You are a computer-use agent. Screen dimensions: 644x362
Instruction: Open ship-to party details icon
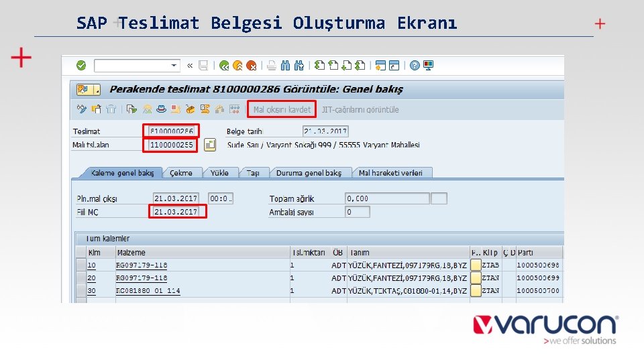[210, 145]
